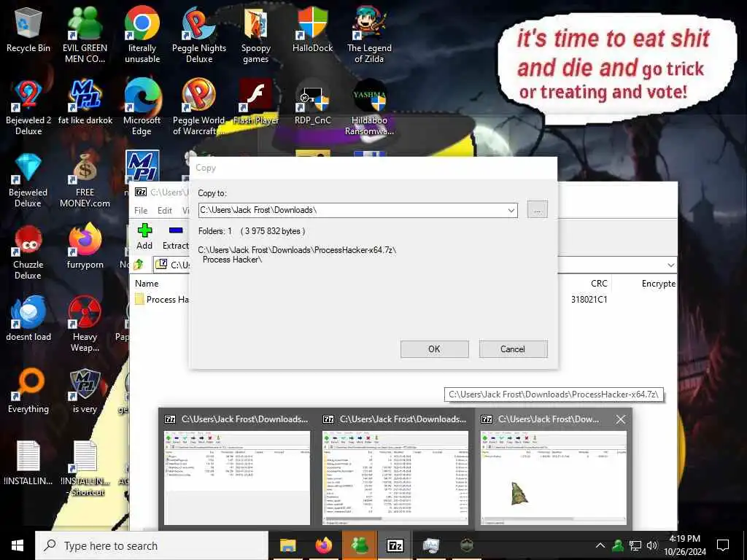Open Bejeweled 2 Deluxe shortcut

tap(28, 108)
